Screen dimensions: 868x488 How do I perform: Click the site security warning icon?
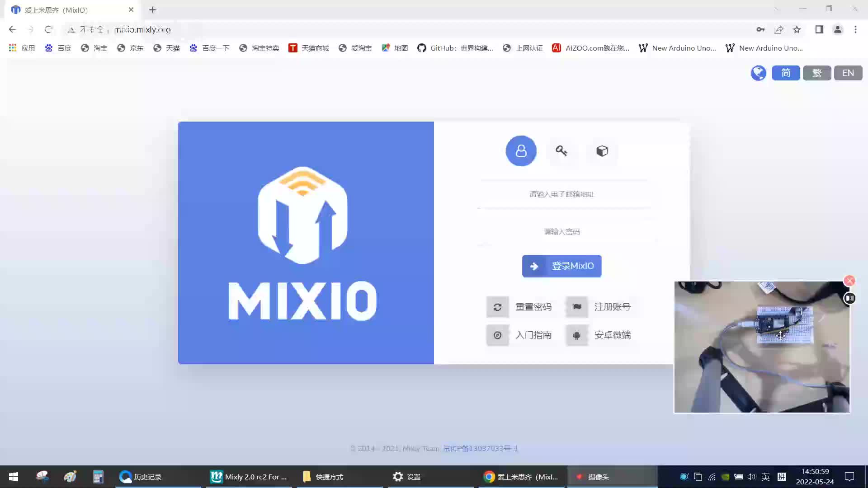[x=71, y=29]
